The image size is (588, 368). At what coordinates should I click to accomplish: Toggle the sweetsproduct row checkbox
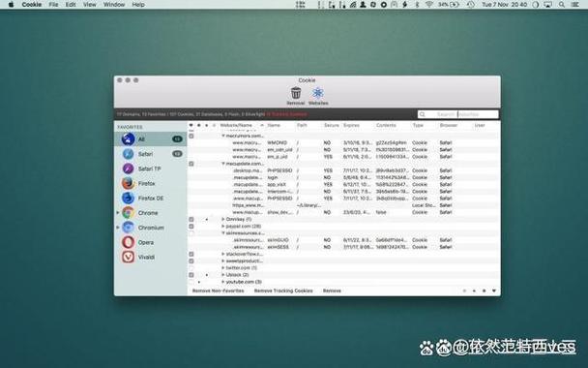point(191,261)
